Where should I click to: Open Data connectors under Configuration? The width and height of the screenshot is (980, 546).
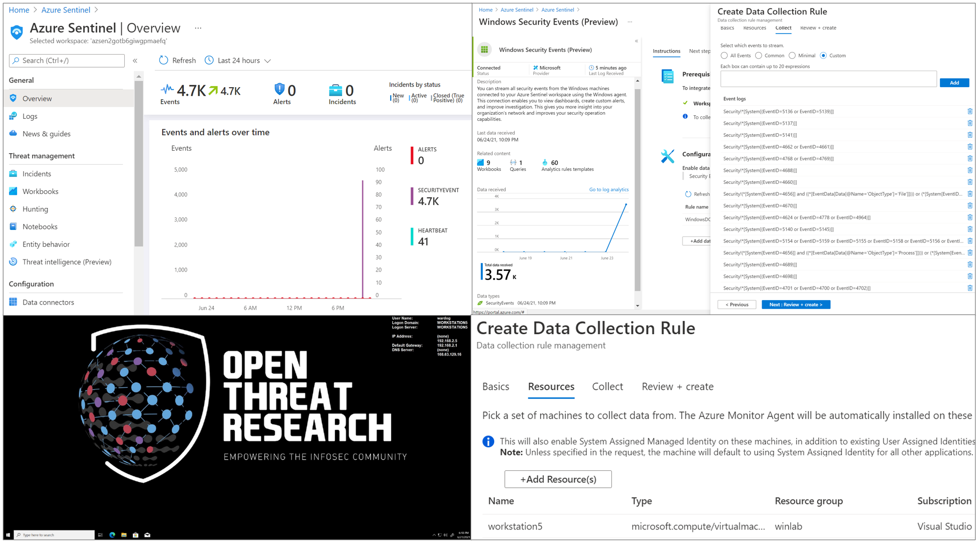[x=48, y=302]
